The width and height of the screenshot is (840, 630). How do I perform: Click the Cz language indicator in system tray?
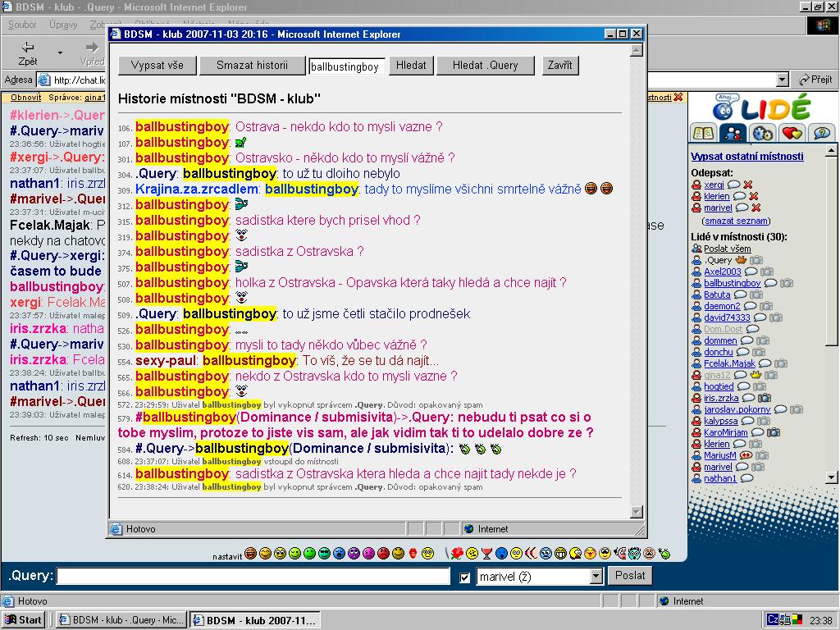(773, 620)
